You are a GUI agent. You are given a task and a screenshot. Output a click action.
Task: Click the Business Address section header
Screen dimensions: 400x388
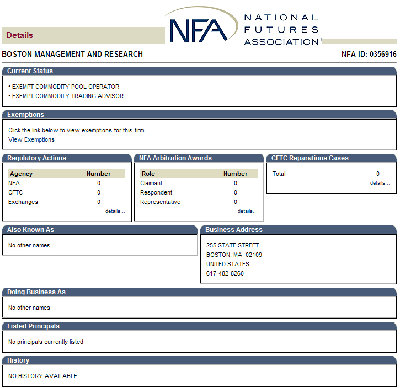[298, 230]
